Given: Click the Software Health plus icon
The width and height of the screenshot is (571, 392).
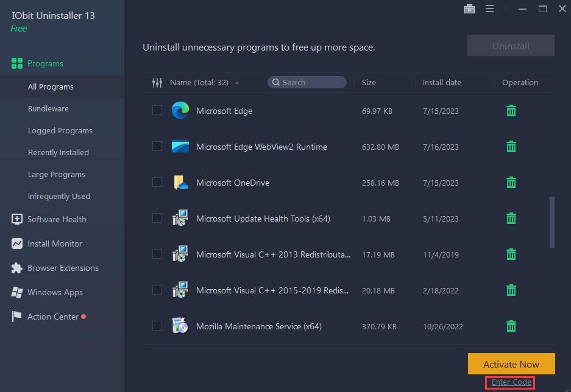Looking at the screenshot, I should (16, 219).
